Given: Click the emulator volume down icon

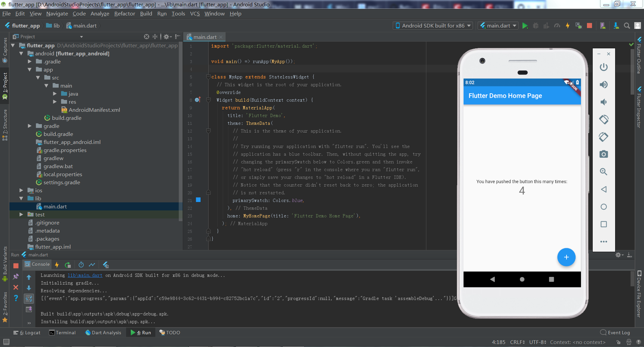Looking at the screenshot, I should 603,102.
